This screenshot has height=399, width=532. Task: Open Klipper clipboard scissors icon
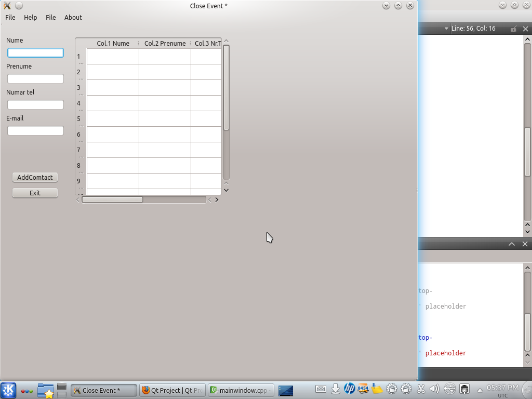(x=421, y=389)
